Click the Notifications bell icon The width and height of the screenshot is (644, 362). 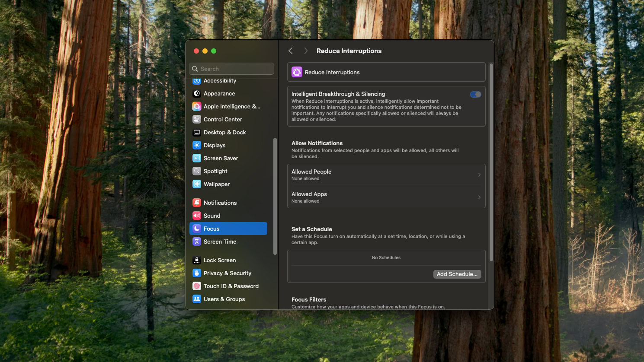tap(197, 203)
